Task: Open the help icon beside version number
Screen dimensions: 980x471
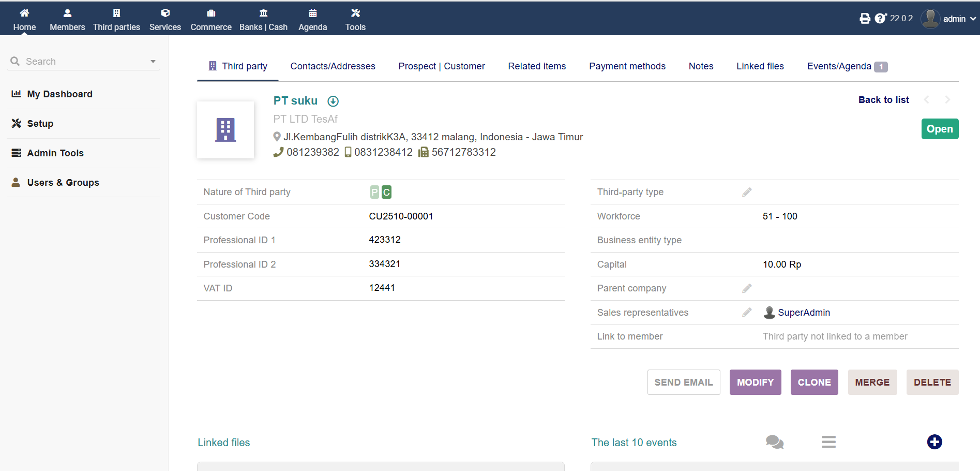Action: (880, 19)
